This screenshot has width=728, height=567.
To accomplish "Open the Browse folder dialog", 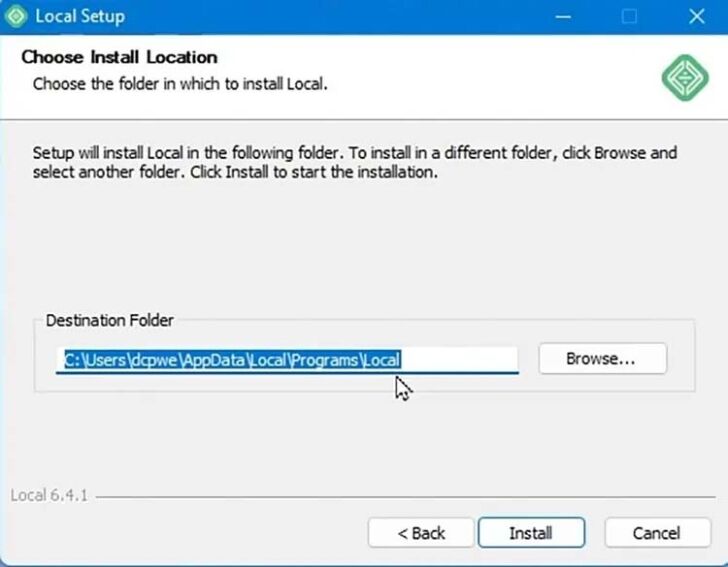I will (x=602, y=358).
